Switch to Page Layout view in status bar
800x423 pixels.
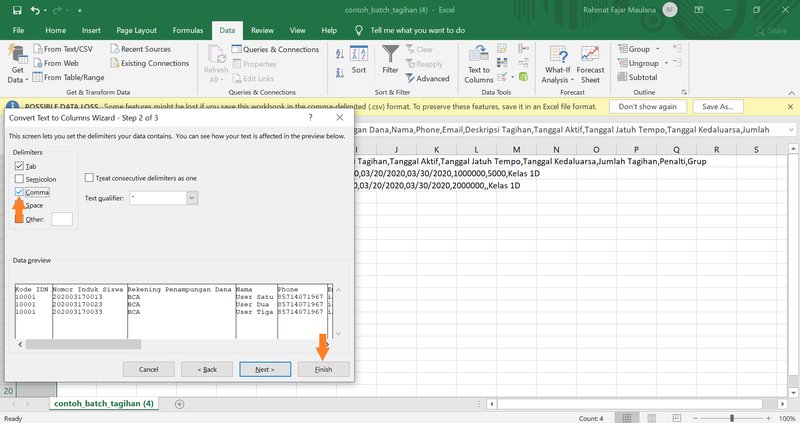point(652,418)
